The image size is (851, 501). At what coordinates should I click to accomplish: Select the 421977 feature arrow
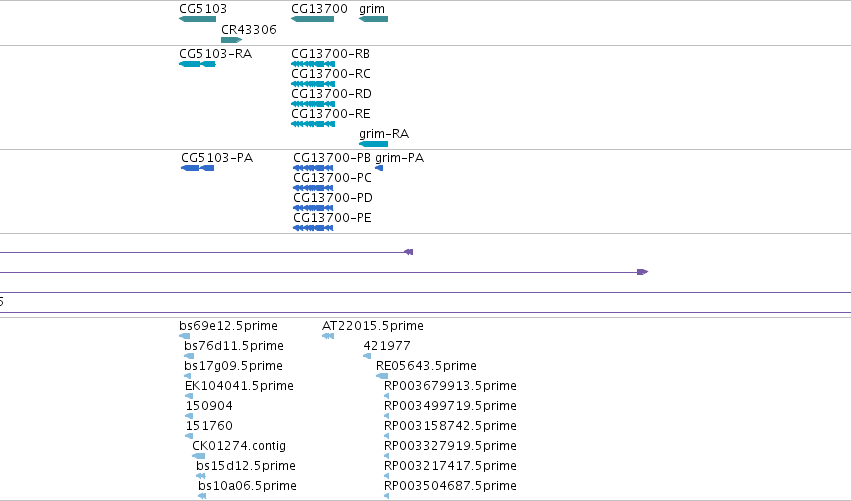tap(367, 356)
